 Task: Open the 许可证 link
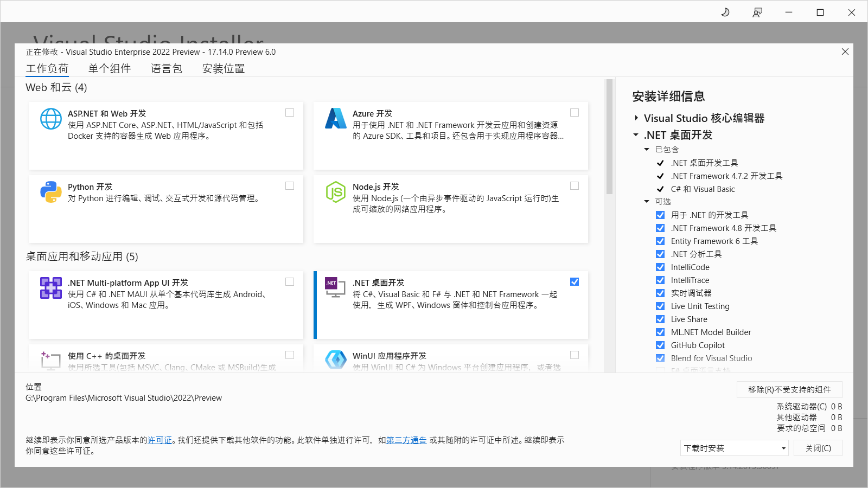tap(160, 440)
